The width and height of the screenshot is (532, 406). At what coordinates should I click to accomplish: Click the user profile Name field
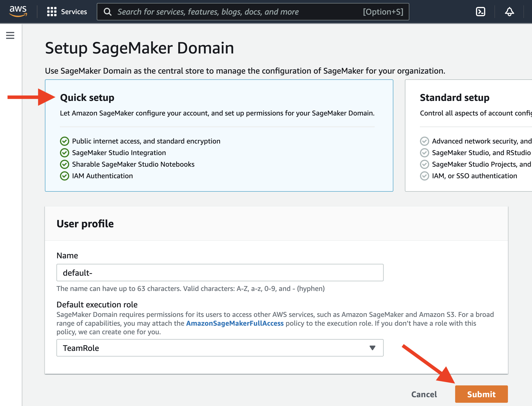pyautogui.click(x=219, y=273)
